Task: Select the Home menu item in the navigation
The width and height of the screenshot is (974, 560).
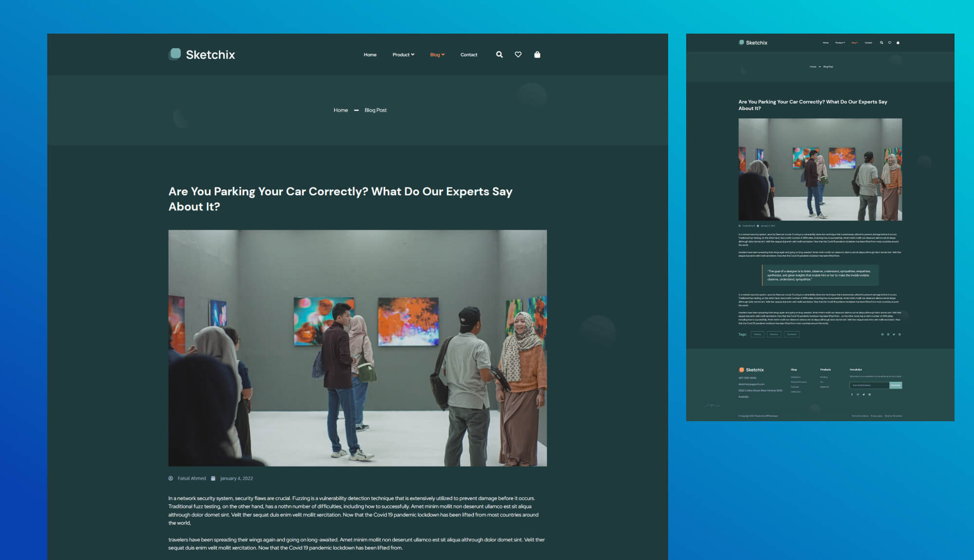Action: tap(370, 55)
